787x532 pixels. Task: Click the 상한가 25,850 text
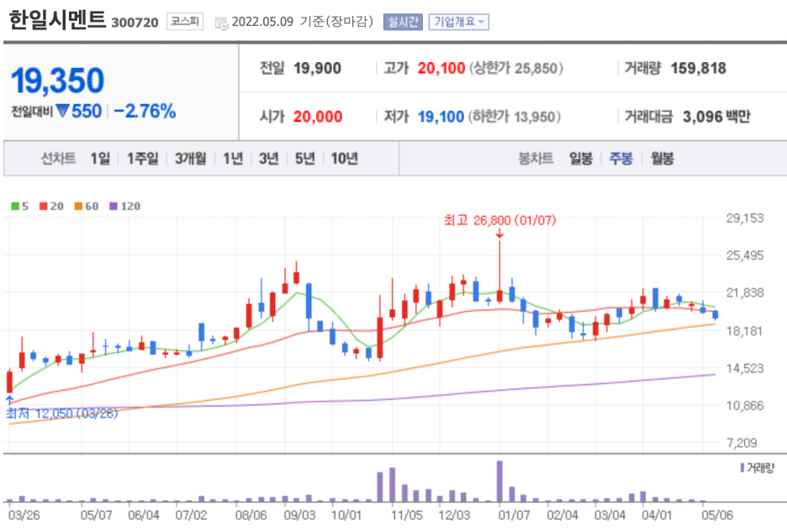[516, 68]
